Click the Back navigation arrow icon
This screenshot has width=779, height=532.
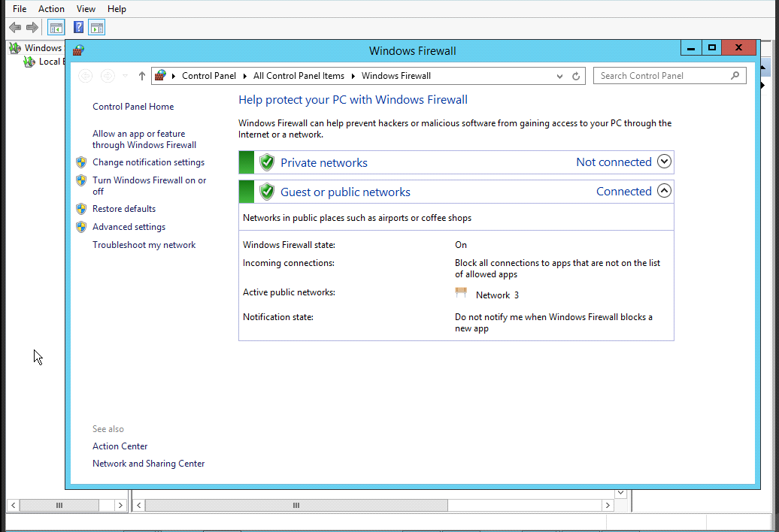[14, 27]
